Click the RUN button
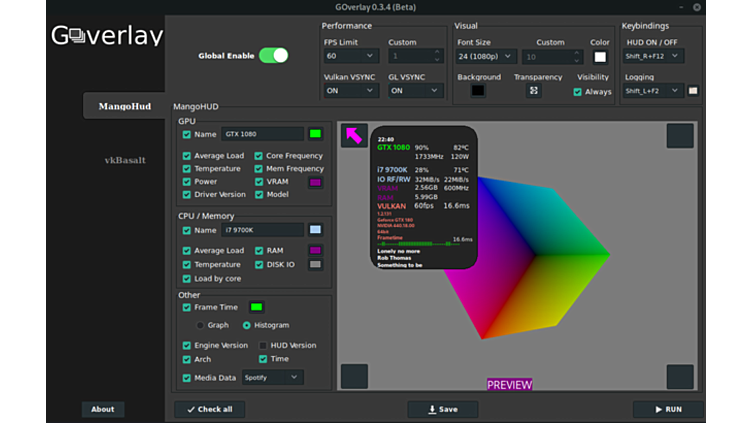The height and width of the screenshot is (423, 752). pyautogui.click(x=668, y=409)
